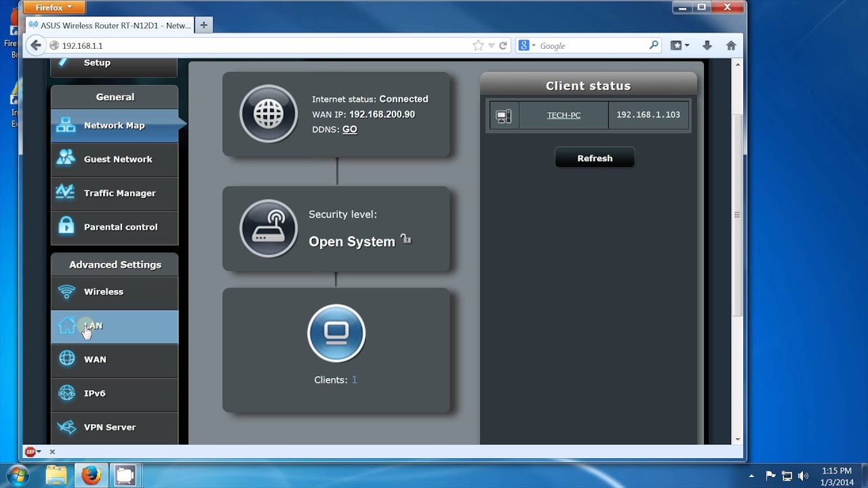The height and width of the screenshot is (488, 868).
Task: Click the IPv6 sidebar icon
Action: click(66, 393)
